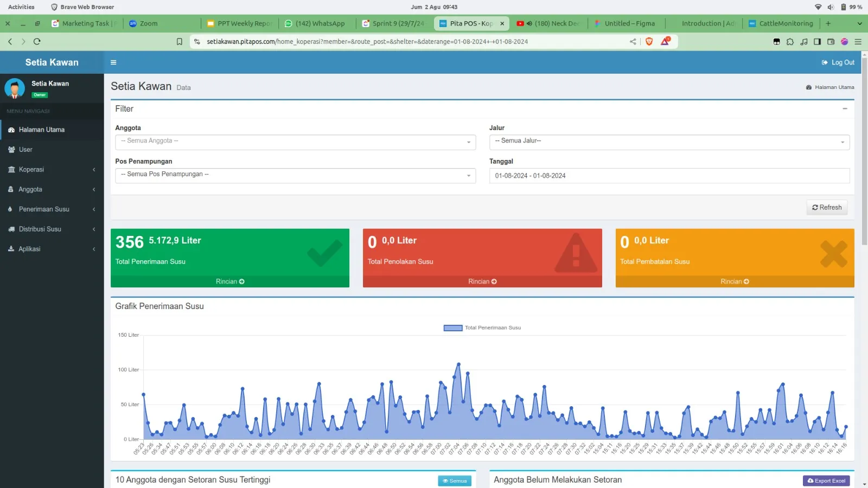Viewport: 868px width, 488px height.
Task: Switch to the CattleMonitoring browser tab
Action: click(x=781, y=23)
